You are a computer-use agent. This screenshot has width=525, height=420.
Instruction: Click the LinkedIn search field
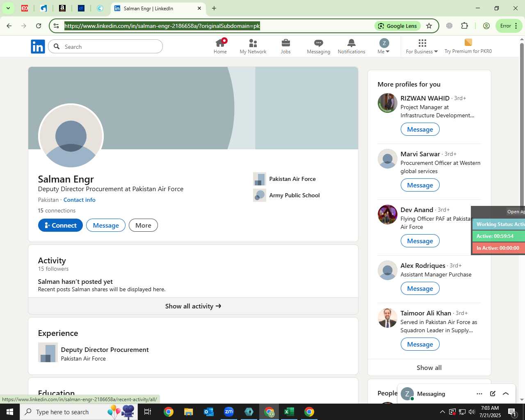105,47
